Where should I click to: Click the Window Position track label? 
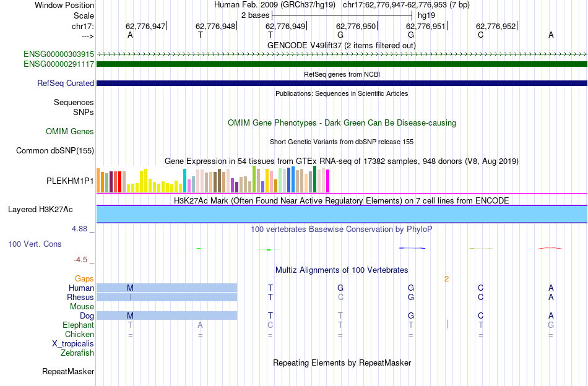pyautogui.click(x=64, y=5)
